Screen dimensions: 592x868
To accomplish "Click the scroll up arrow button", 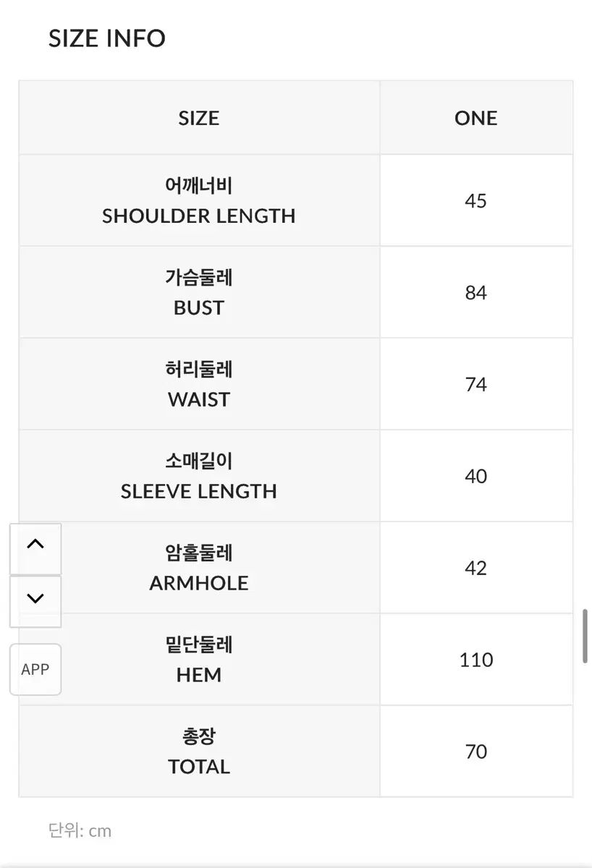I will 35,545.
